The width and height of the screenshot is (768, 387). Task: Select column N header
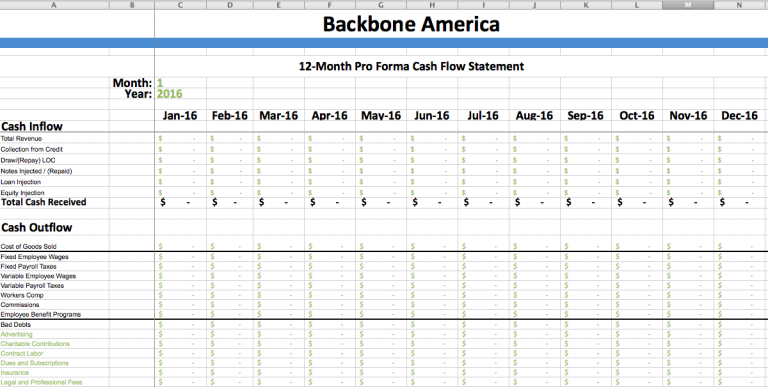coord(739,5)
